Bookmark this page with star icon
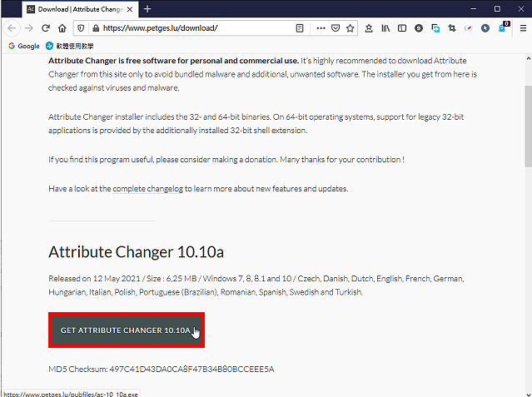The height and width of the screenshot is (397, 532). click(351, 28)
